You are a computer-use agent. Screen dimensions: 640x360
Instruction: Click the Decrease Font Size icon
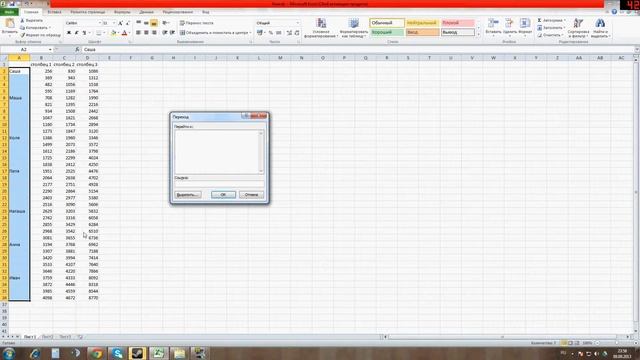coord(128,23)
